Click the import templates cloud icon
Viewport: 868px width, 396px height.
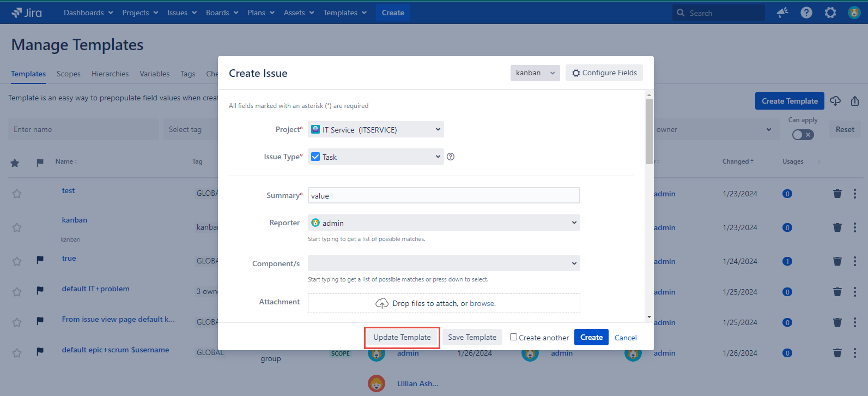coord(835,101)
